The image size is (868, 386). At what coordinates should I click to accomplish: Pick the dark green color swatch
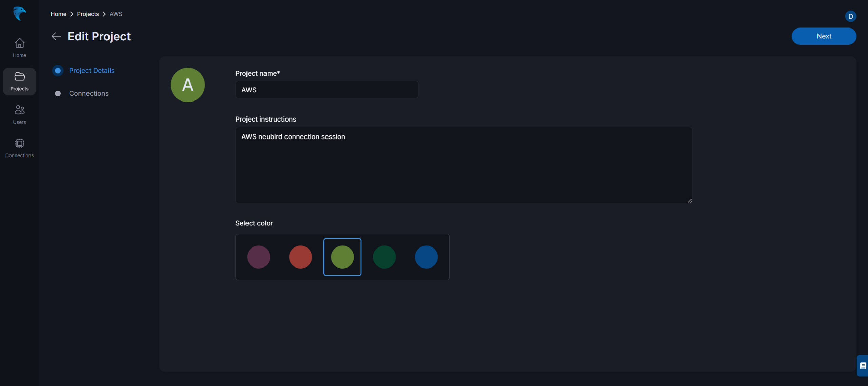coord(384,257)
